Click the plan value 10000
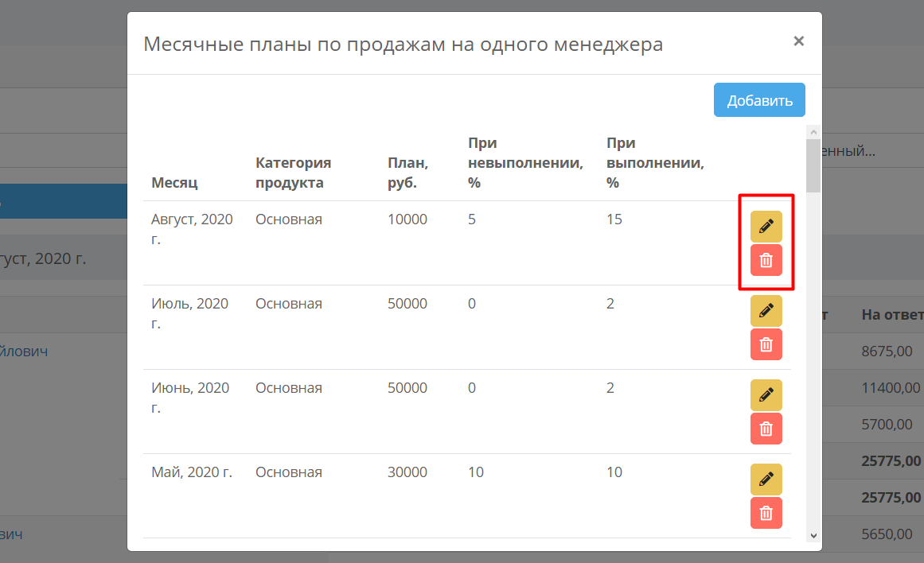Viewport: 924px width, 563px height. [x=407, y=219]
